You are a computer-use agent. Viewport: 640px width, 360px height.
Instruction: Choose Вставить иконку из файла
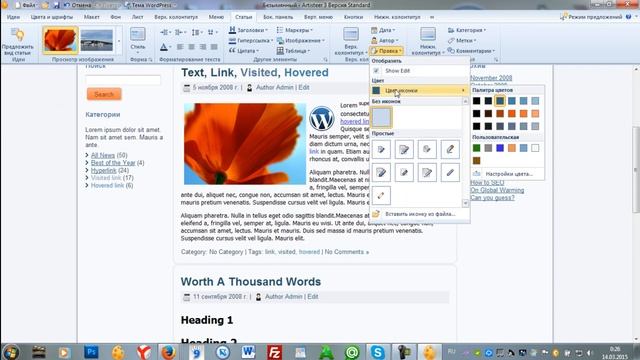(x=420, y=214)
